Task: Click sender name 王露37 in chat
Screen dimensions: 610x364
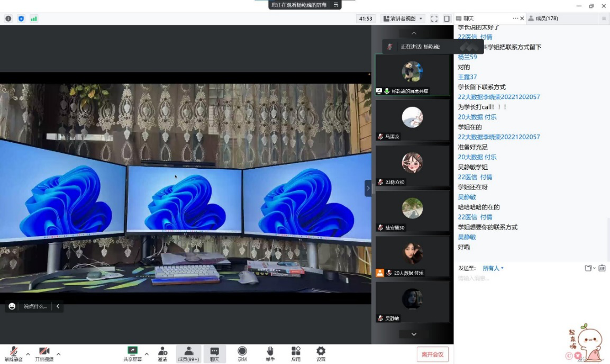Action: click(x=467, y=77)
